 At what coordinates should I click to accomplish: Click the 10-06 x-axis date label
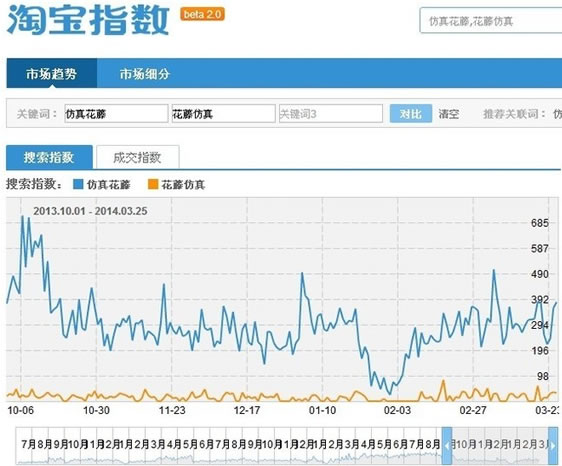(20, 410)
